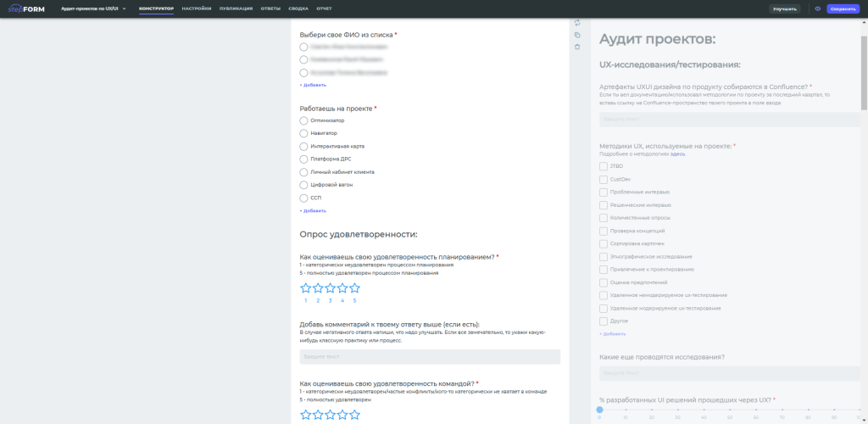Click the refresh/replace question icon
The height and width of the screenshot is (424, 868).
(x=577, y=23)
